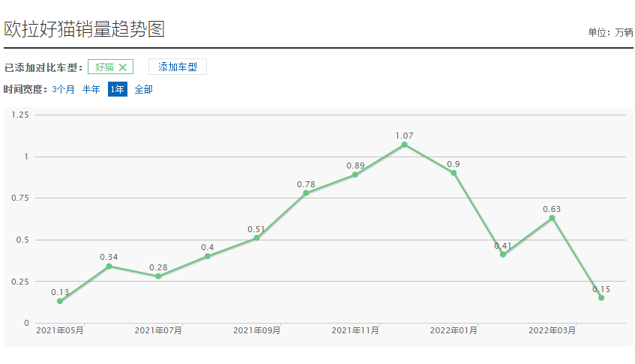Select the 0.4 data point
The image size is (635, 364).
click(x=208, y=256)
